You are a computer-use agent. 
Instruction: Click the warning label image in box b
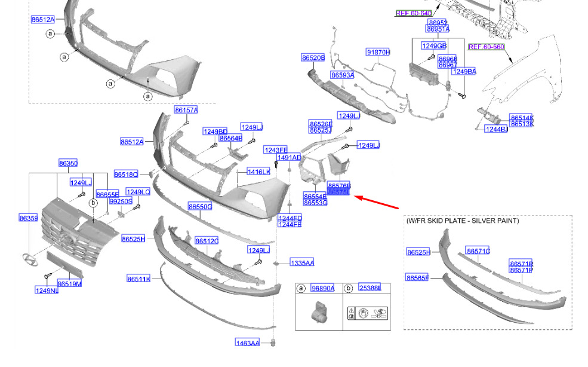(x=367, y=312)
